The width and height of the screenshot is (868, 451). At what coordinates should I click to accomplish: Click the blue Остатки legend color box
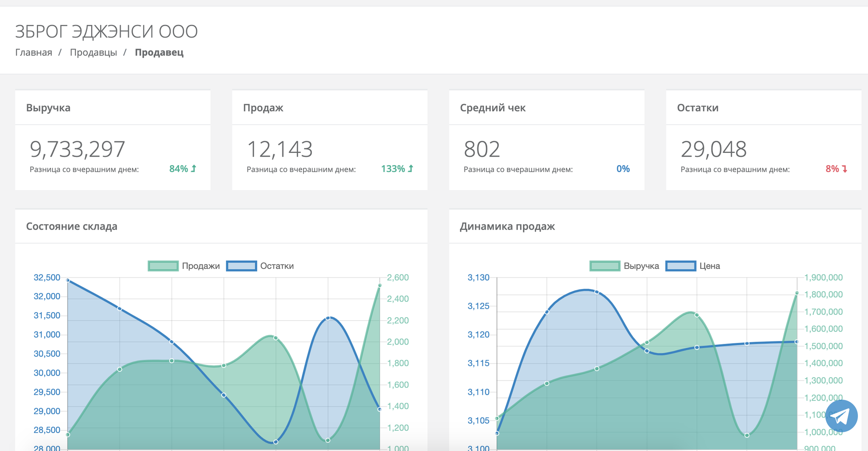tap(242, 266)
